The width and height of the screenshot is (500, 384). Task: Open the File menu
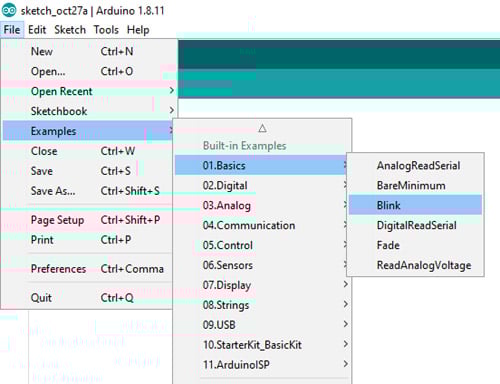[x=12, y=30]
